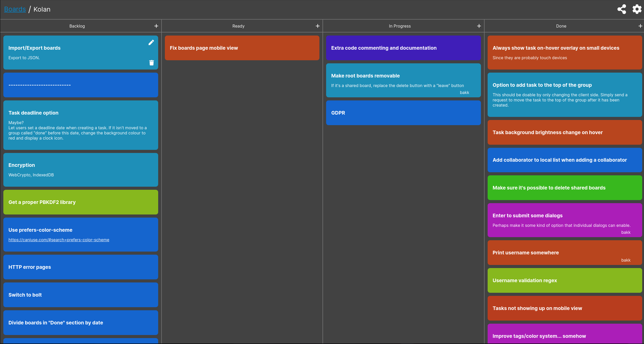Select Make sure it's possible to delete shared boards

click(565, 188)
